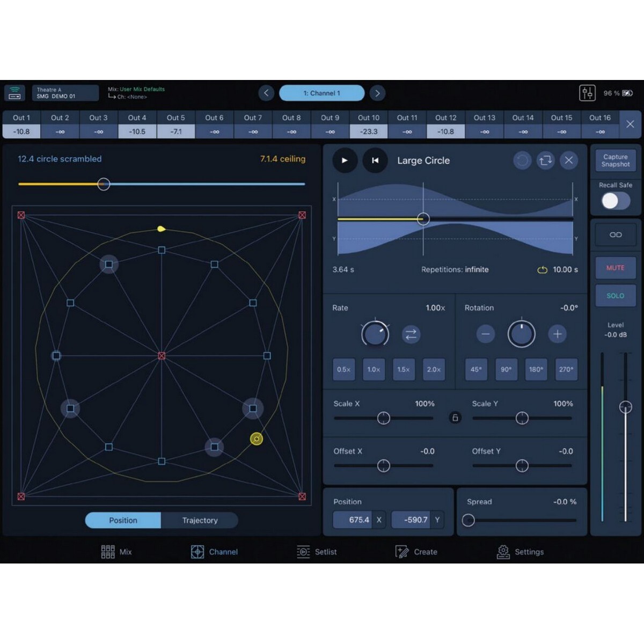Close the Large Circle trajectory panel
This screenshot has width=644, height=644.
tap(569, 160)
